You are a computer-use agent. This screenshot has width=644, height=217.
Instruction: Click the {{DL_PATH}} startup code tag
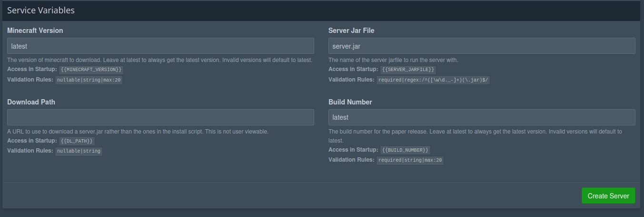click(77, 141)
